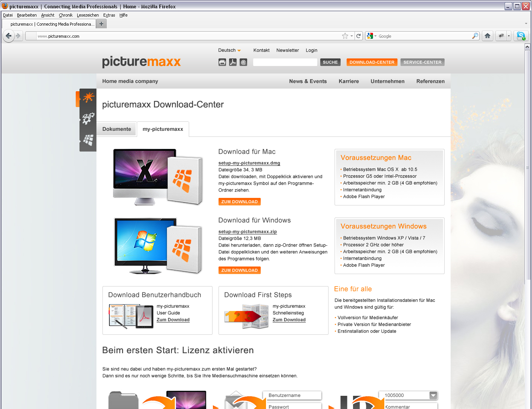Click the grid tiles sidebar icon
The image size is (532, 409).
coord(88,140)
